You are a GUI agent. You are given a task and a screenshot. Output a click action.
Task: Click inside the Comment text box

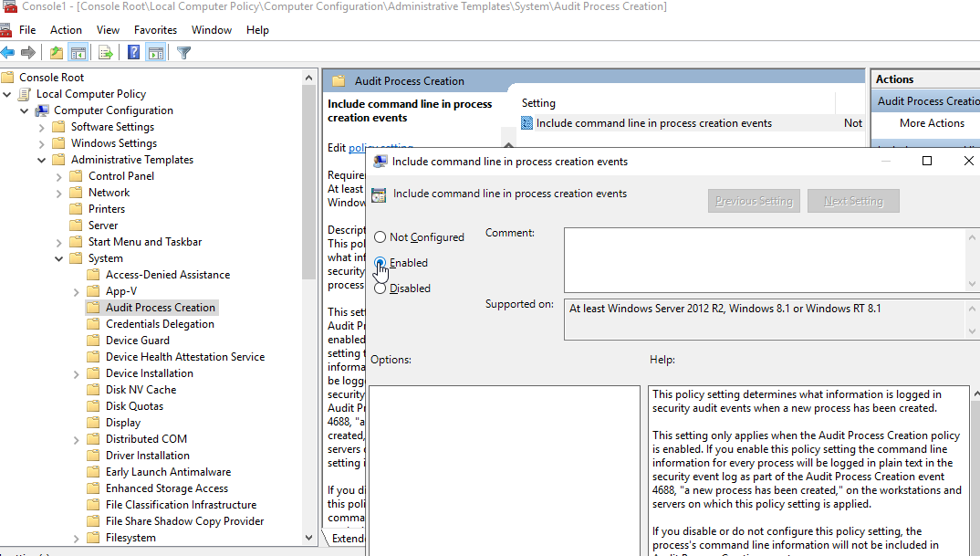[x=763, y=259]
